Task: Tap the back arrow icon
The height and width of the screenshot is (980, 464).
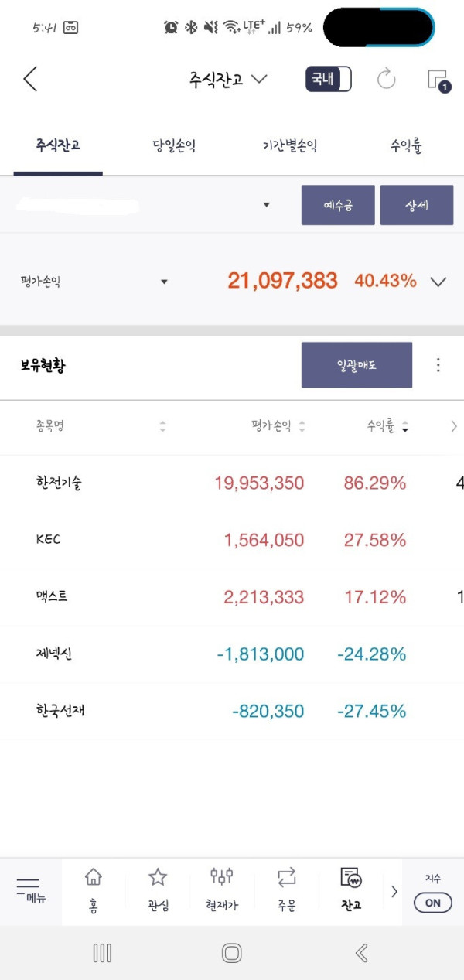Action: click(x=30, y=79)
